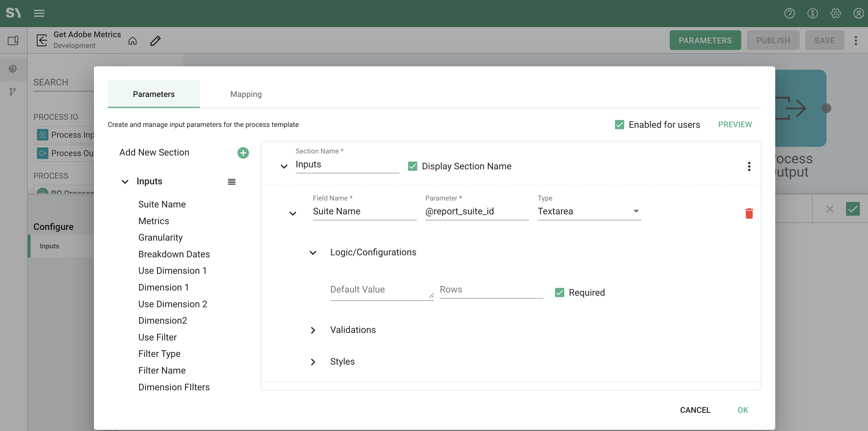Click the red delete icon for Suite Name field
Viewport: 868px width, 431px height.
(749, 213)
